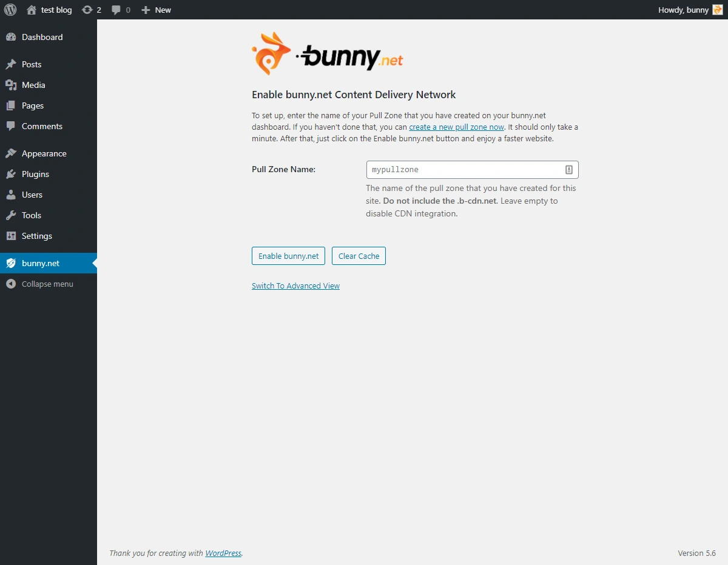Click the Clear Cache button
728x565 pixels.
click(x=359, y=256)
